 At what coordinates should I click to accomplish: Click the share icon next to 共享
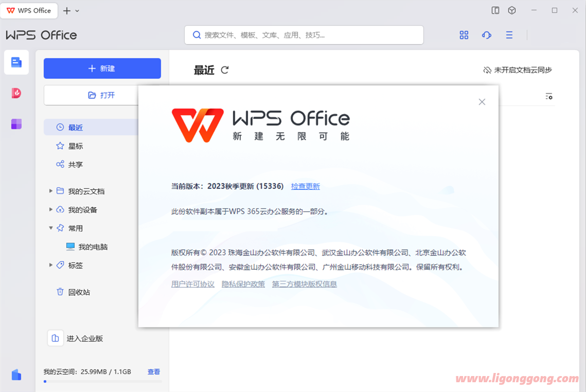[60, 164]
